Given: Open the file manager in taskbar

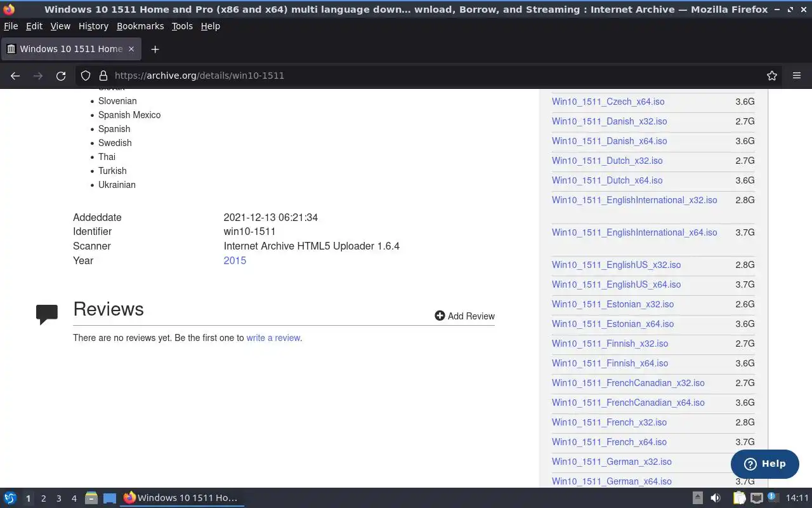Looking at the screenshot, I should click(91, 498).
